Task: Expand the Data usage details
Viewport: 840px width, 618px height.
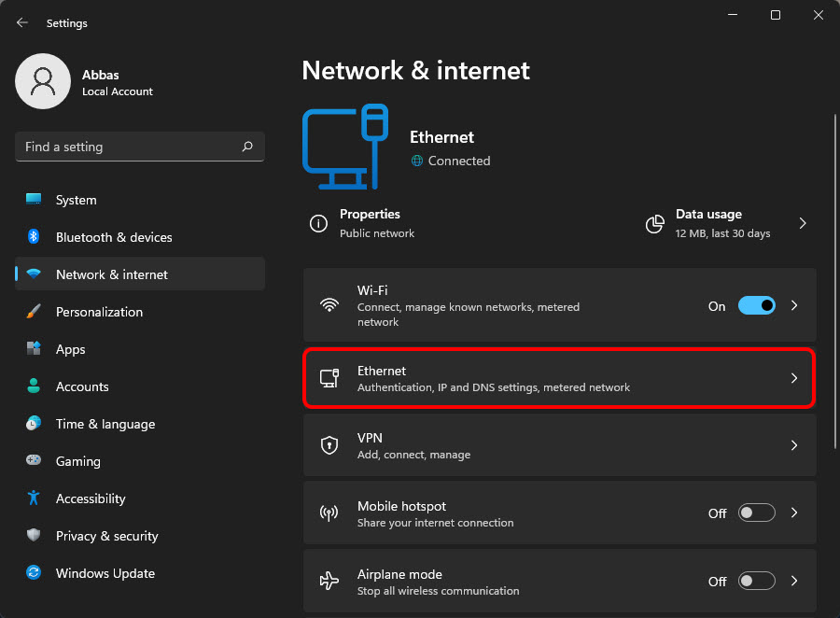Action: [x=802, y=223]
